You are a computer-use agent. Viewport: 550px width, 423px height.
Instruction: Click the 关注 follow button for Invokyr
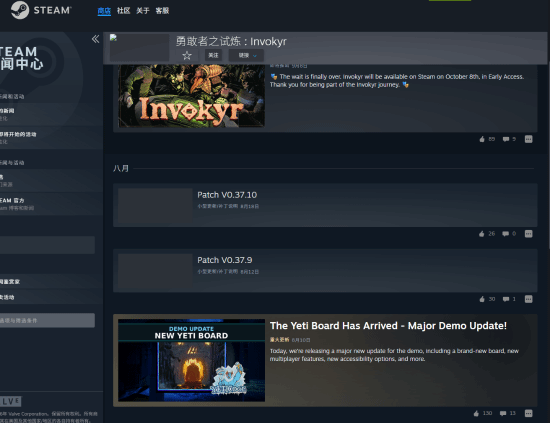213,55
